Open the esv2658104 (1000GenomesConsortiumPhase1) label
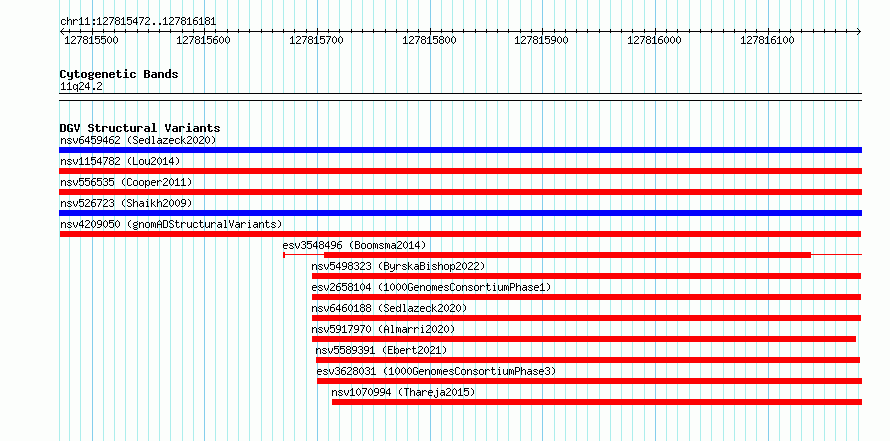 coord(431,287)
